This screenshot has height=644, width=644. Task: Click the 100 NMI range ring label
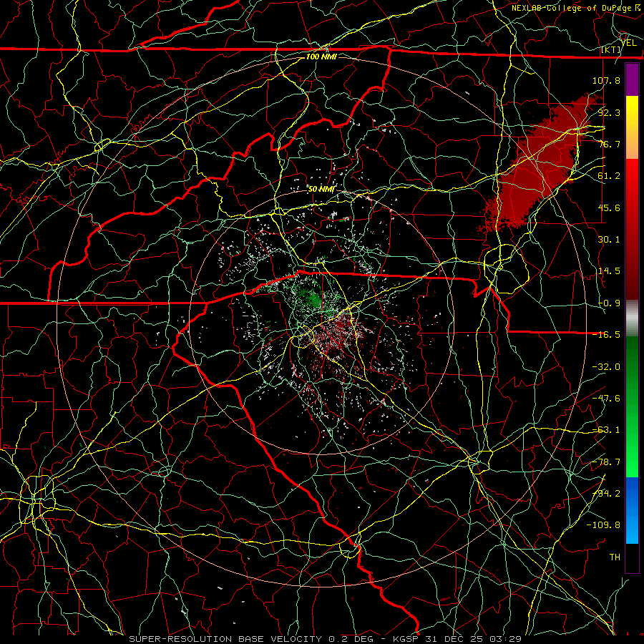click(x=321, y=57)
